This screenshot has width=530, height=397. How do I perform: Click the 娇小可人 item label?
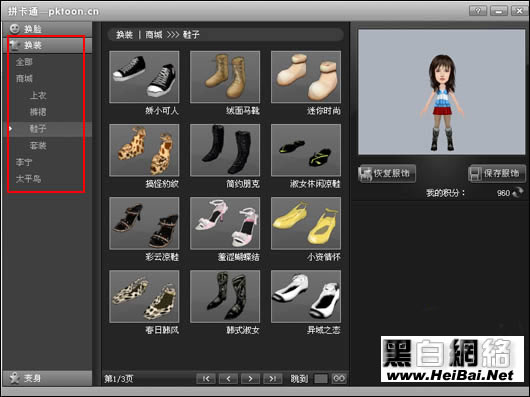162,111
